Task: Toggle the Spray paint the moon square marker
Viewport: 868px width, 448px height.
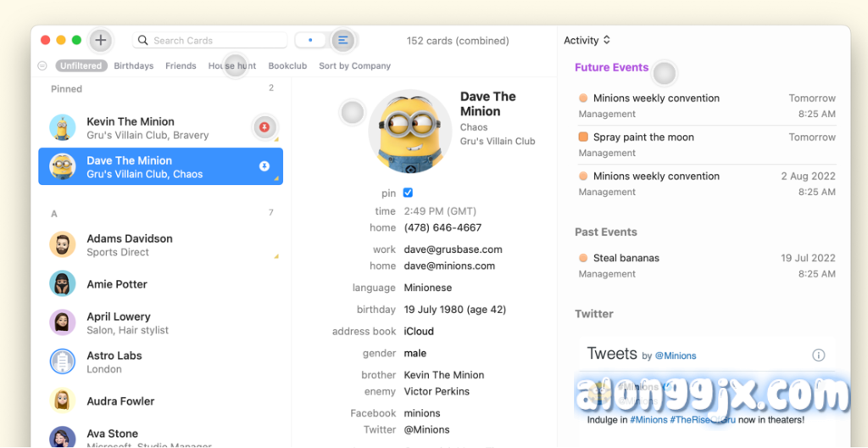Action: click(583, 137)
